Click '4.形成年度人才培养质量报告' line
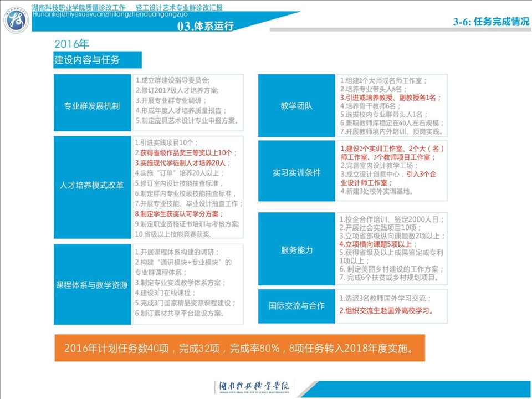 tap(181, 111)
